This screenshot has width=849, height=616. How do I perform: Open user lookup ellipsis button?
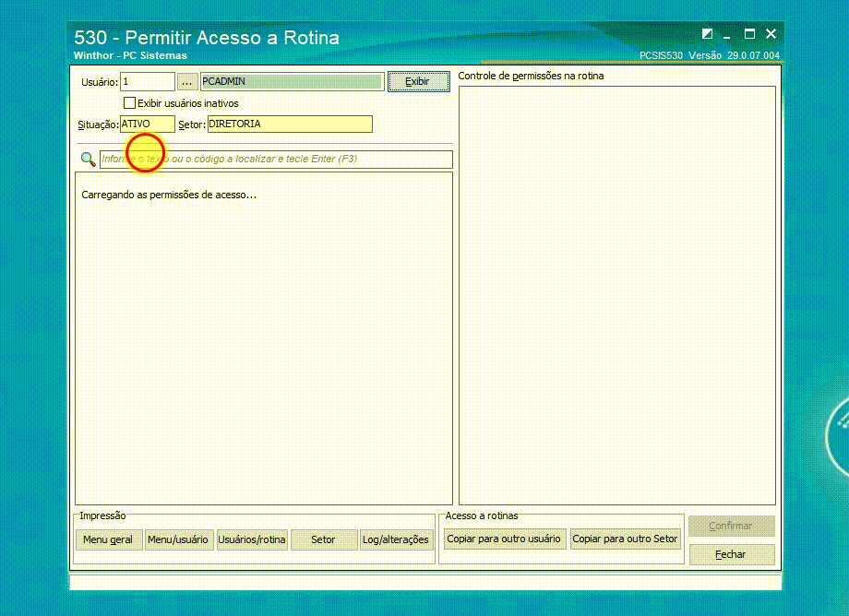coord(186,82)
